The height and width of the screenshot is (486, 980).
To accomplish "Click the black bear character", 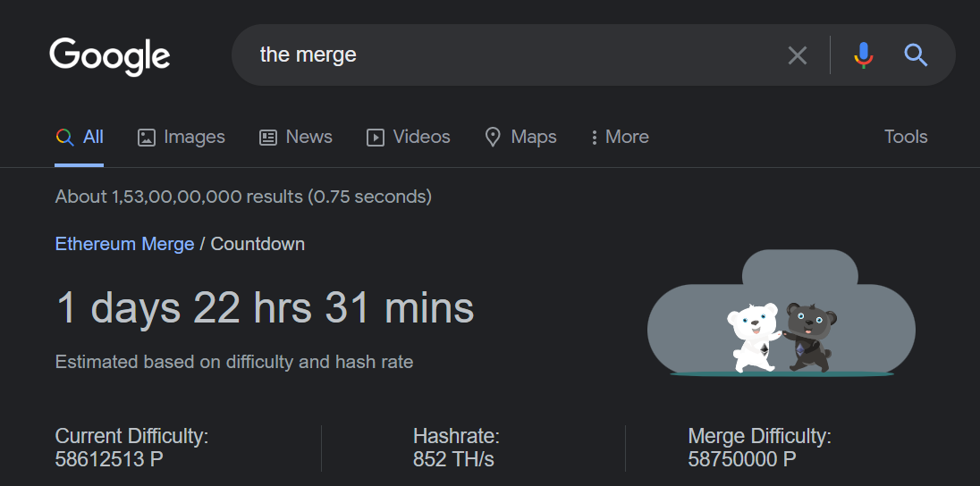I will click(x=811, y=336).
